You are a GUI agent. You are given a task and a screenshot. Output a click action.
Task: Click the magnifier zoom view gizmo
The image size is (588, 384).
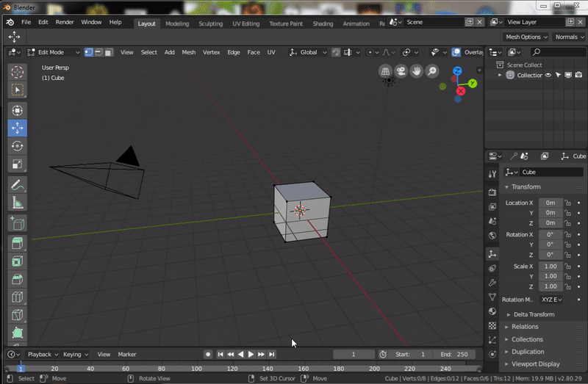432,70
